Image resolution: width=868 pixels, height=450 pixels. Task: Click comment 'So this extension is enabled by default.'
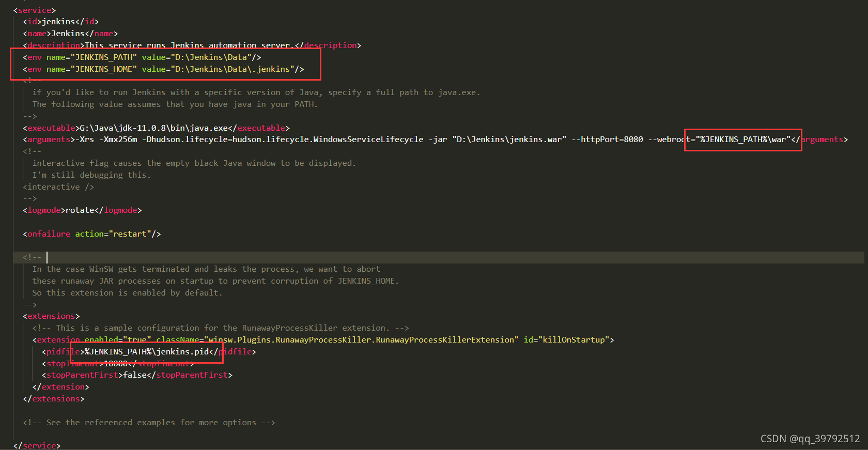point(127,293)
